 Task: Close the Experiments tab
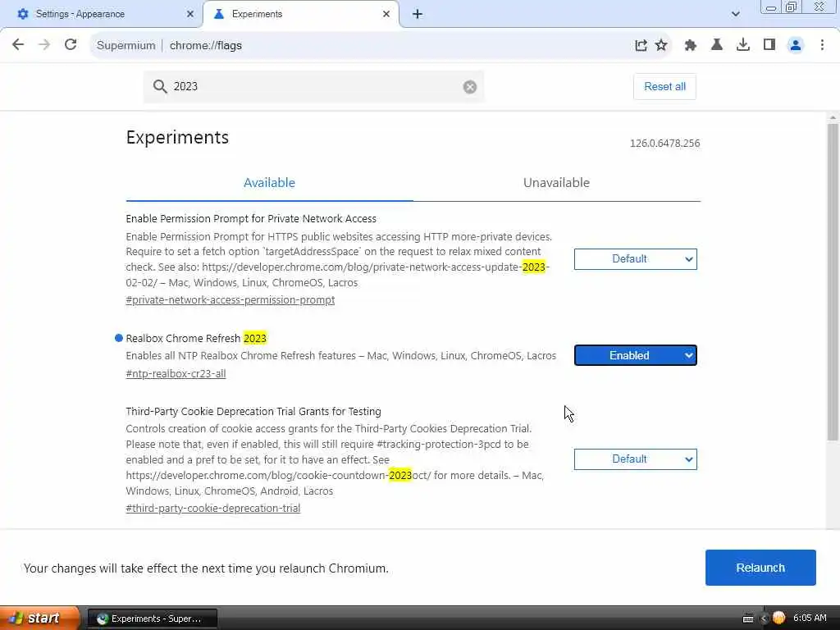pos(386,14)
